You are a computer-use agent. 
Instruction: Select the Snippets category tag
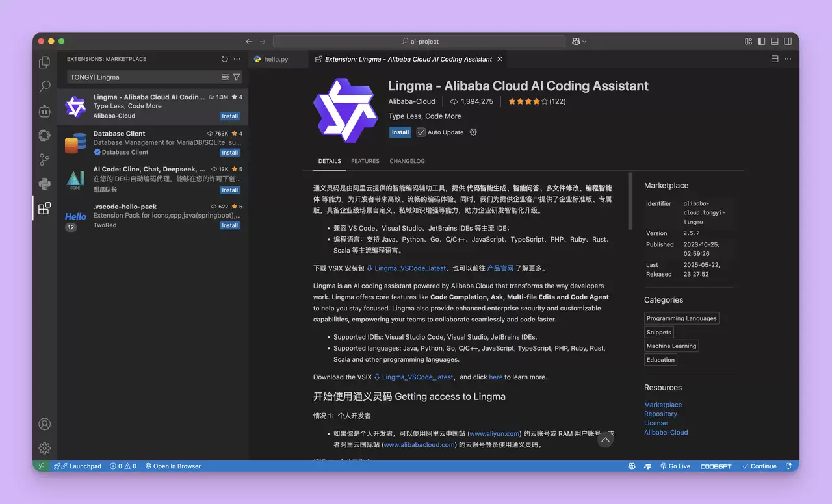(x=659, y=333)
